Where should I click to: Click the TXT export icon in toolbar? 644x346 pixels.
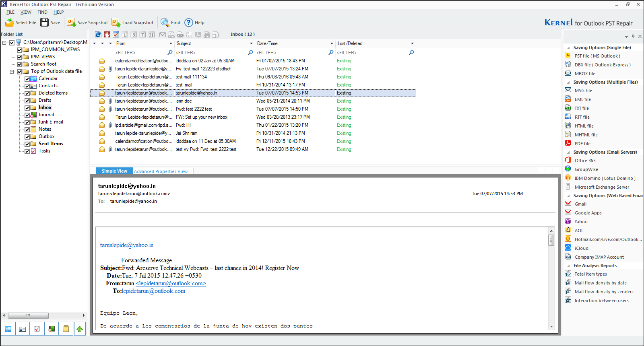[180, 35]
